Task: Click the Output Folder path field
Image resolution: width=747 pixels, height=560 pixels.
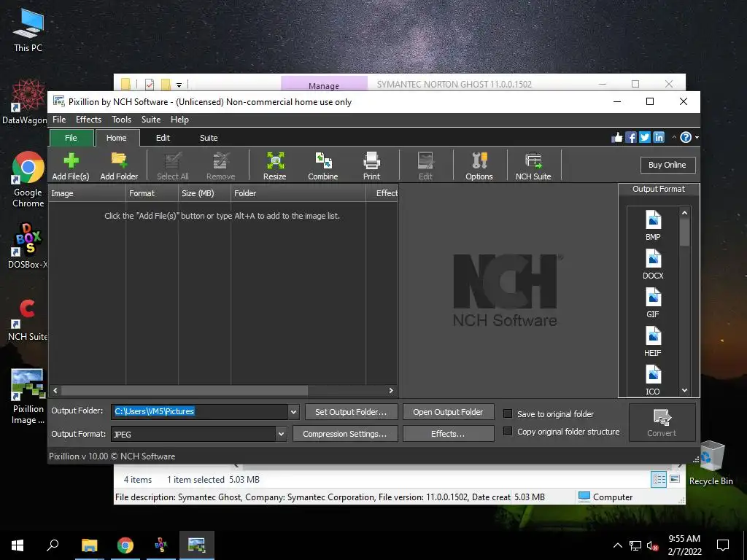Action: coord(199,412)
